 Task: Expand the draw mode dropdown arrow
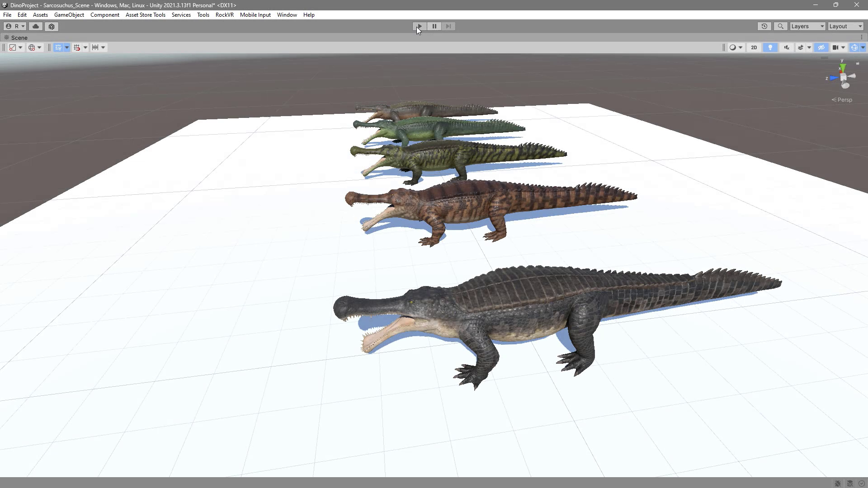741,47
